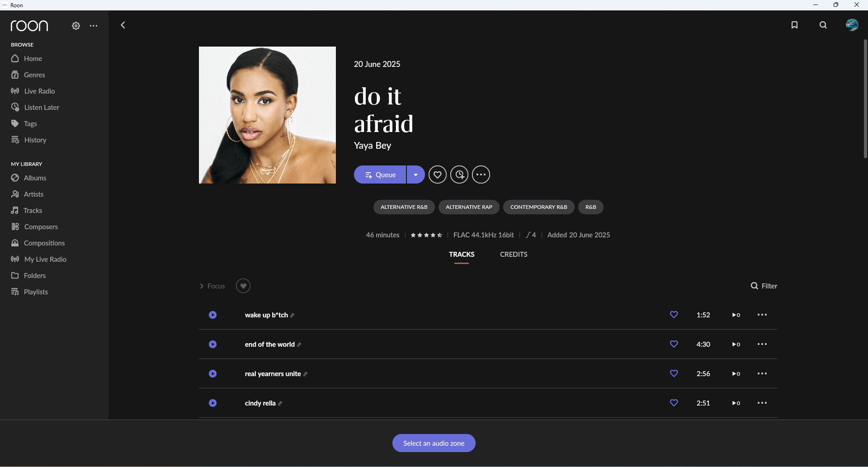The image size is (868, 467).
Task: Open search with magnifier icon
Action: pos(823,25)
